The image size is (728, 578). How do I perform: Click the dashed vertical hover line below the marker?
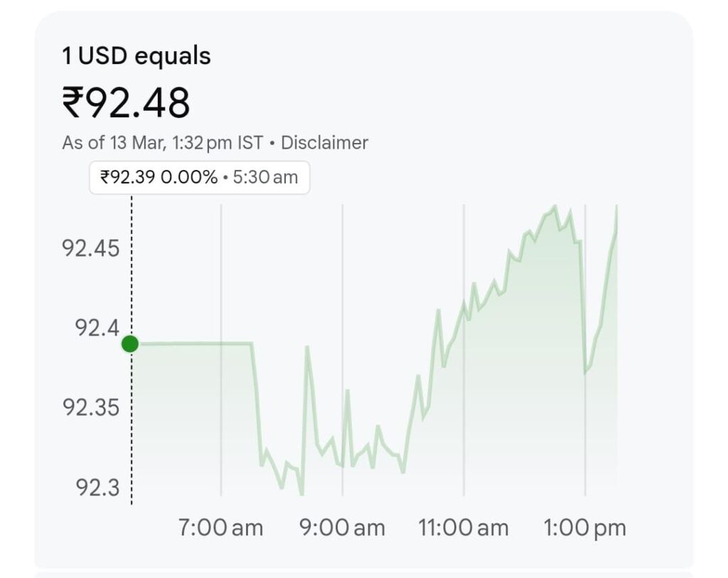point(132,427)
